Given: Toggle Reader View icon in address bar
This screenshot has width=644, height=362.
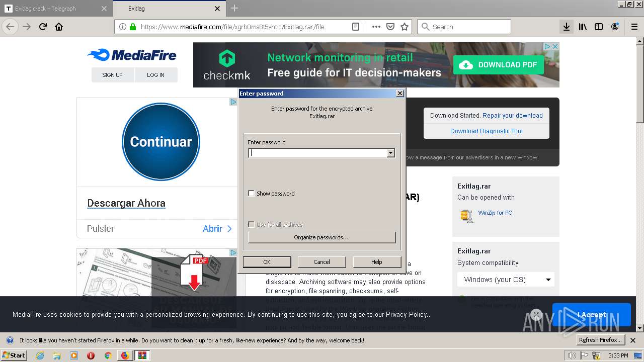Looking at the screenshot, I should (356, 27).
